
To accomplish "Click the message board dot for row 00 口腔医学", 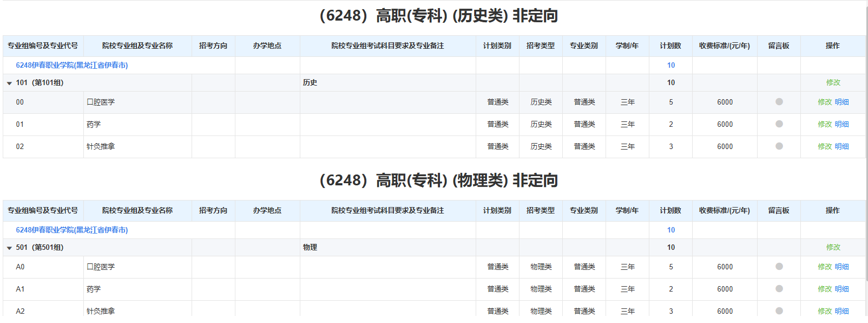I will tap(779, 102).
